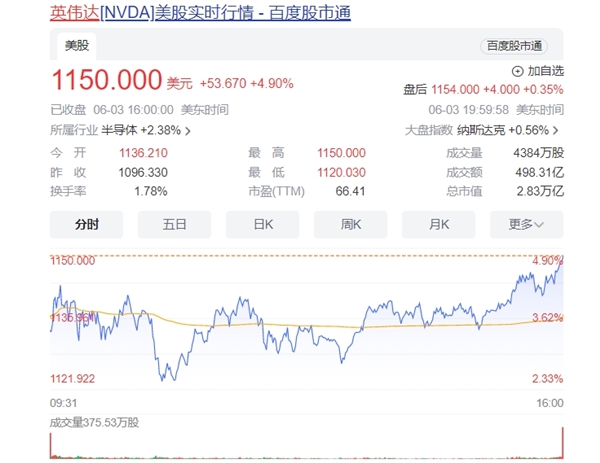600x463 pixels.
Task: Click the closing volume spike bar at 16:00
Action: point(562,443)
